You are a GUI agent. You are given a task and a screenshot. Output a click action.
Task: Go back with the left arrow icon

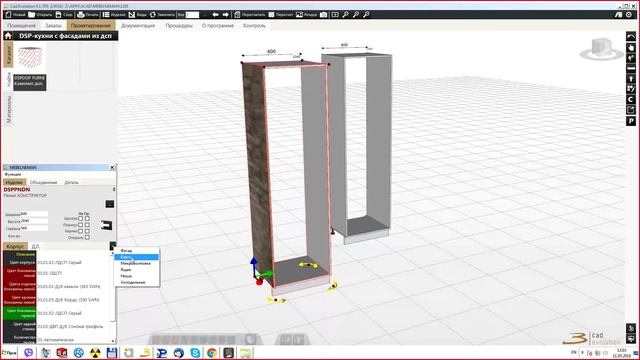pyautogui.click(x=216, y=15)
